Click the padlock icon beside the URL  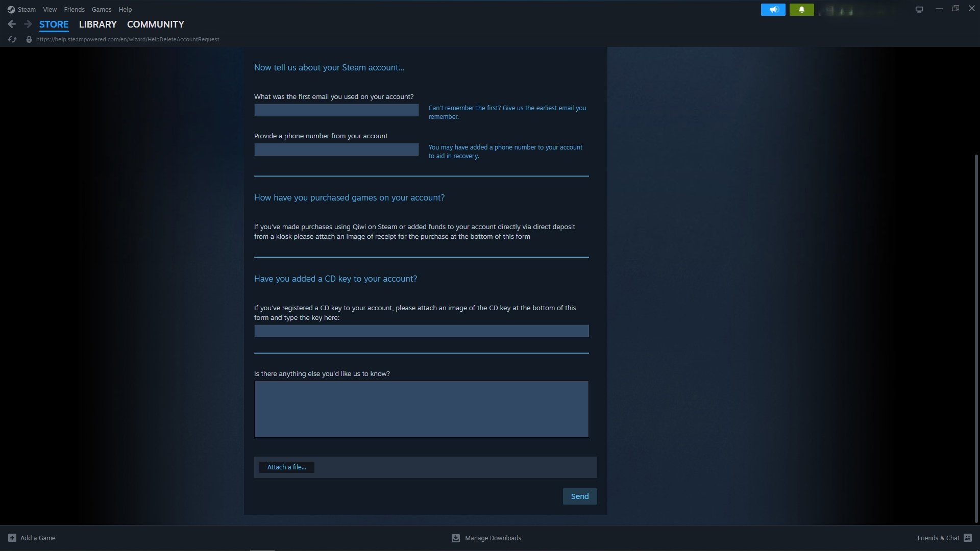click(29, 39)
